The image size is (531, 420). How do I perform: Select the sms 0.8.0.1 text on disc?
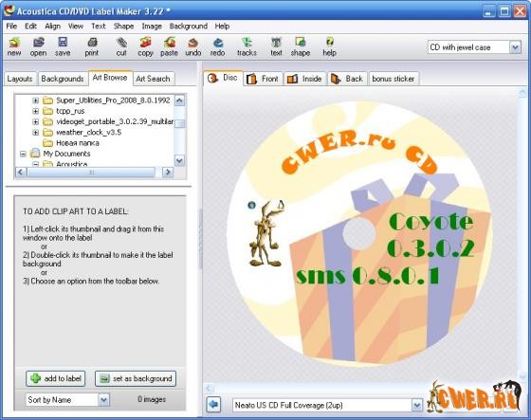[x=368, y=276]
